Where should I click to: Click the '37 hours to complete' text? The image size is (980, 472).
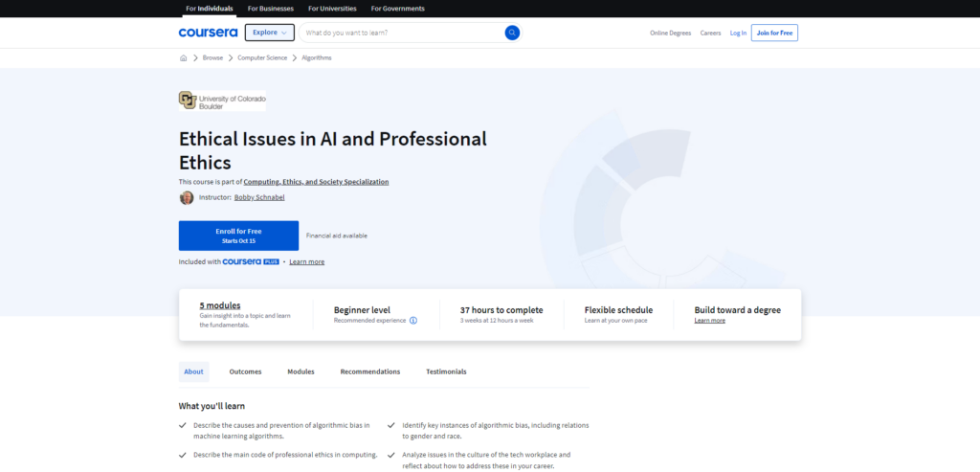coord(501,310)
